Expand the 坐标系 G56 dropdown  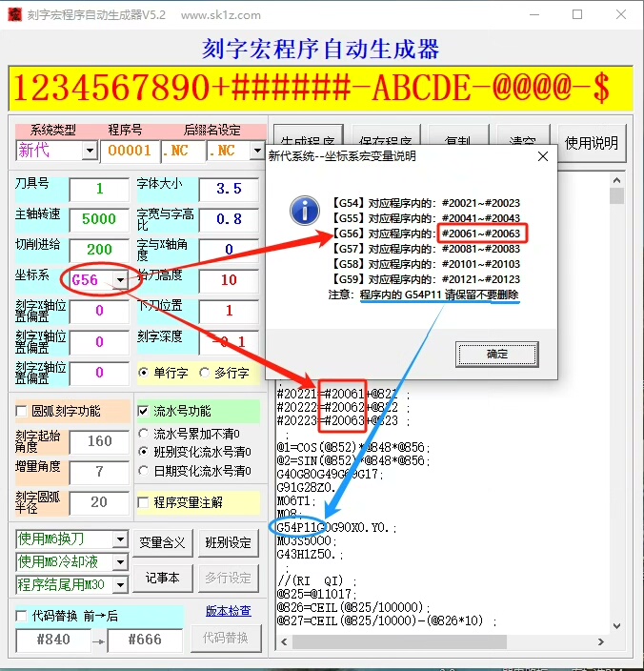coord(121,280)
